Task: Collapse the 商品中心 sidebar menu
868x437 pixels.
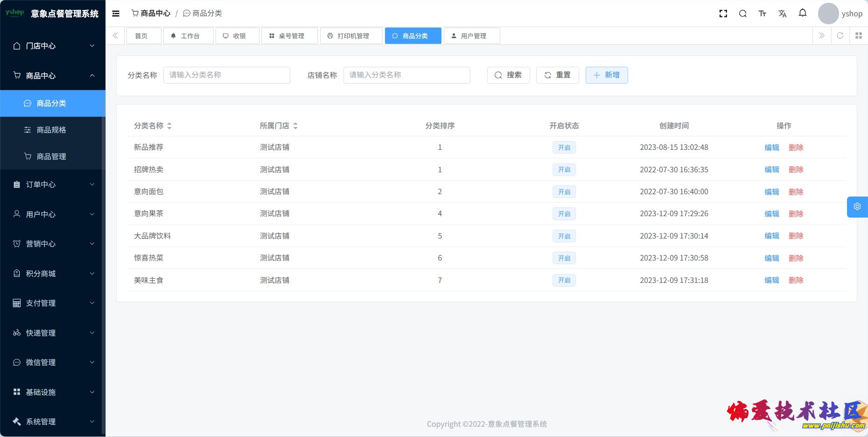Action: tap(53, 76)
